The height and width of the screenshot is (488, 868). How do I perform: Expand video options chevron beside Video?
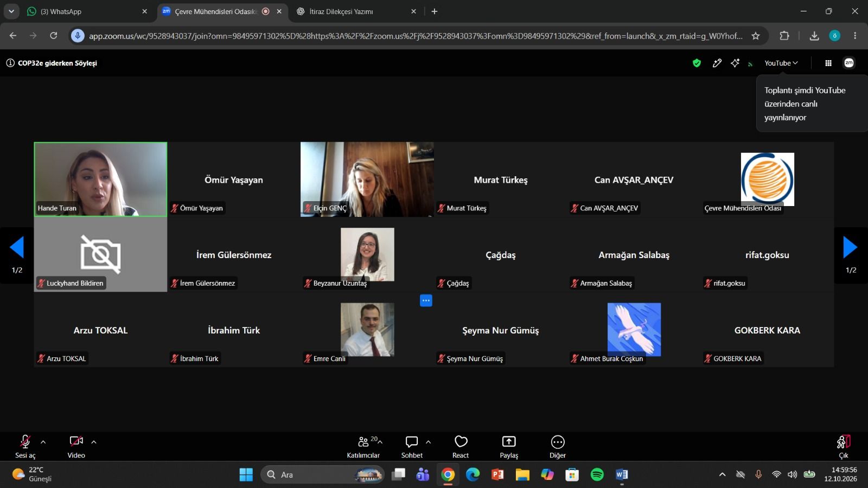[x=94, y=442]
